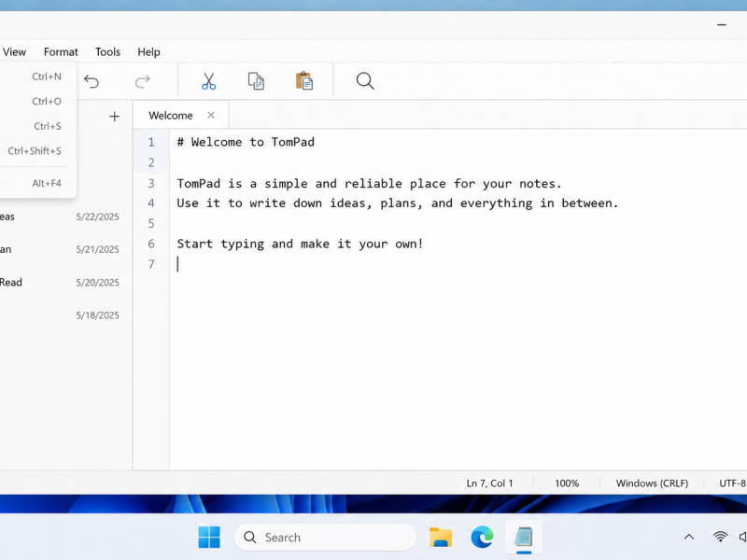Click the Undo arrow icon

tap(92, 81)
